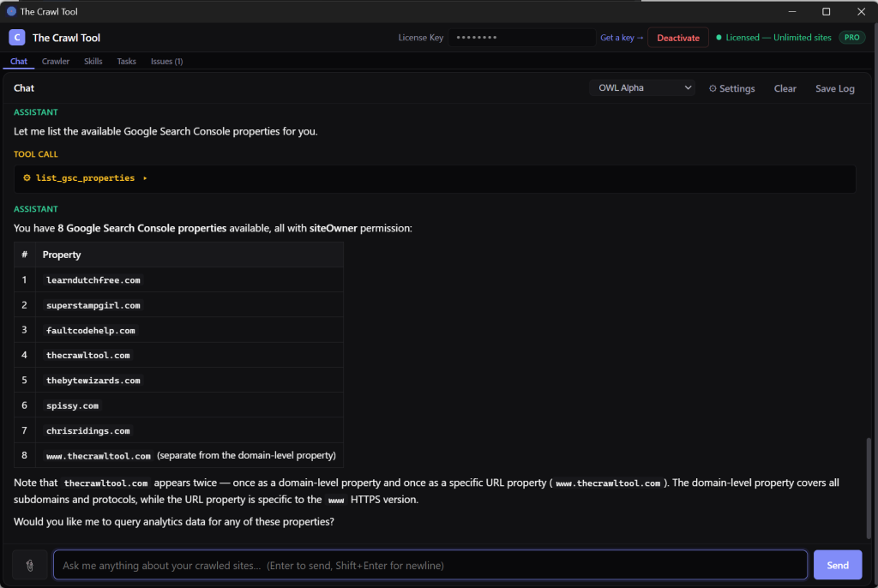The image size is (878, 588).
Task: Click the # column header
Action: click(24, 255)
